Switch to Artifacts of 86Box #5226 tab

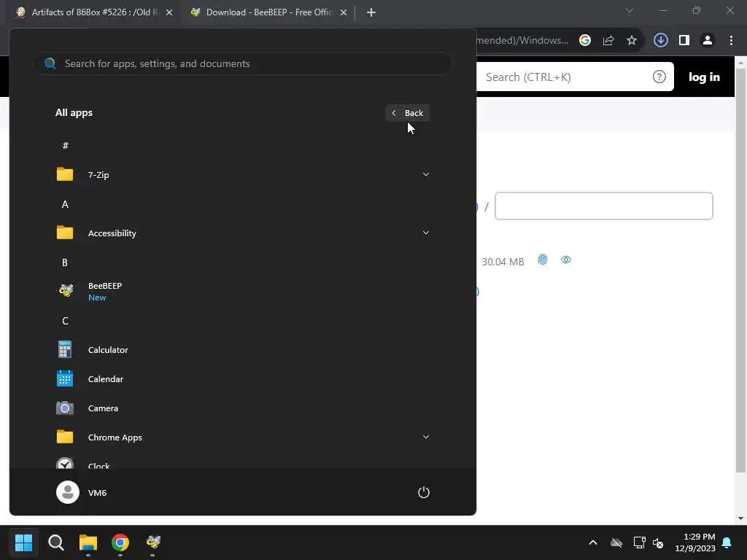94,12
